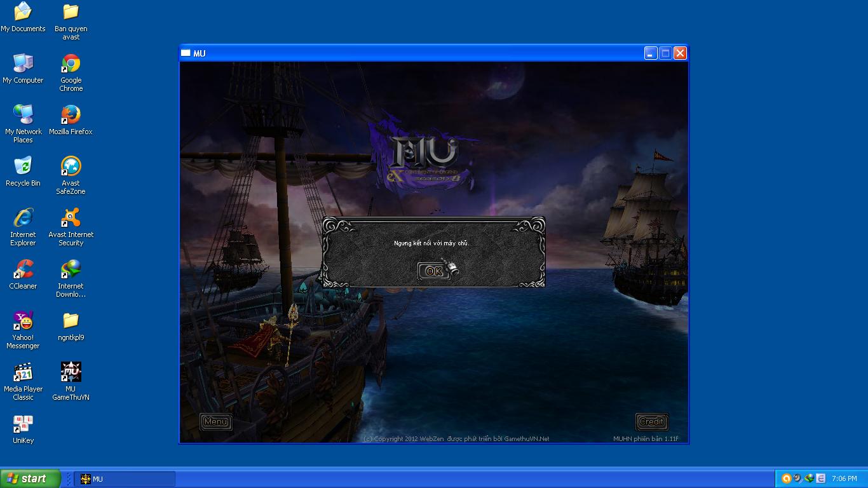868x488 pixels.
Task: Close the MU game window
Action: click(680, 53)
